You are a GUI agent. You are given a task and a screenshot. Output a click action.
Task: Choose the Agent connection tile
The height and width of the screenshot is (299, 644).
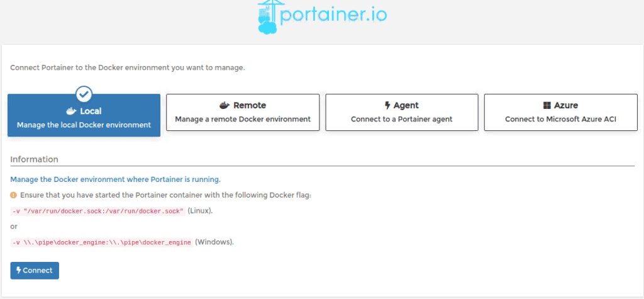tap(402, 113)
